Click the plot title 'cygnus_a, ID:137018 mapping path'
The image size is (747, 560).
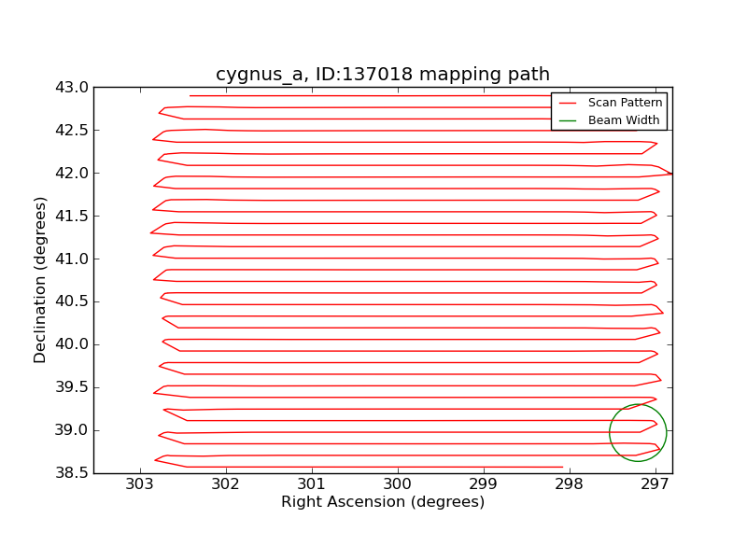tap(383, 75)
